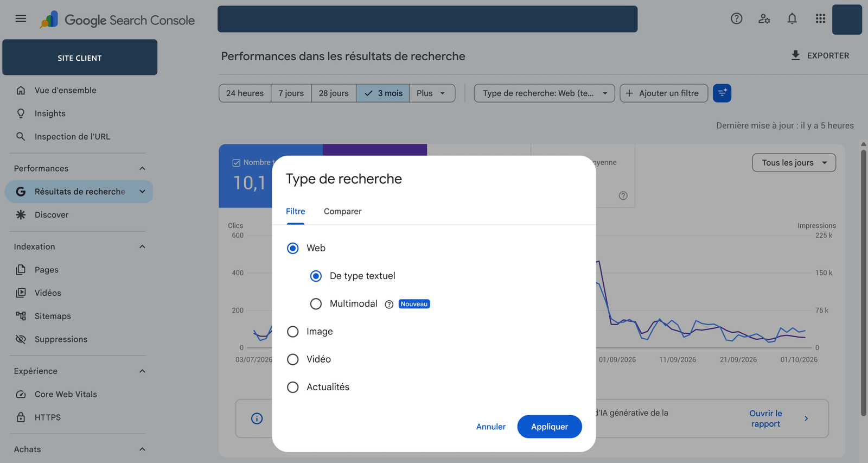
Task: Click the info icon in bottom banner
Action: click(257, 418)
